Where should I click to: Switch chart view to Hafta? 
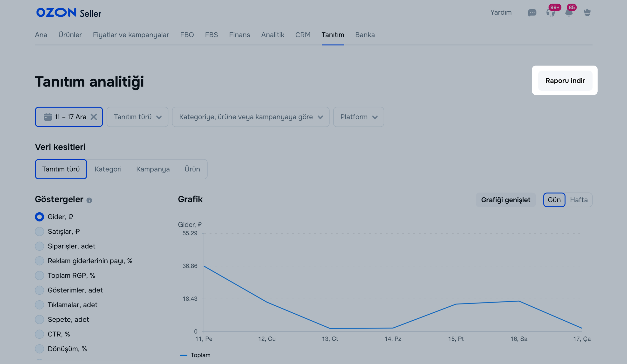579,200
